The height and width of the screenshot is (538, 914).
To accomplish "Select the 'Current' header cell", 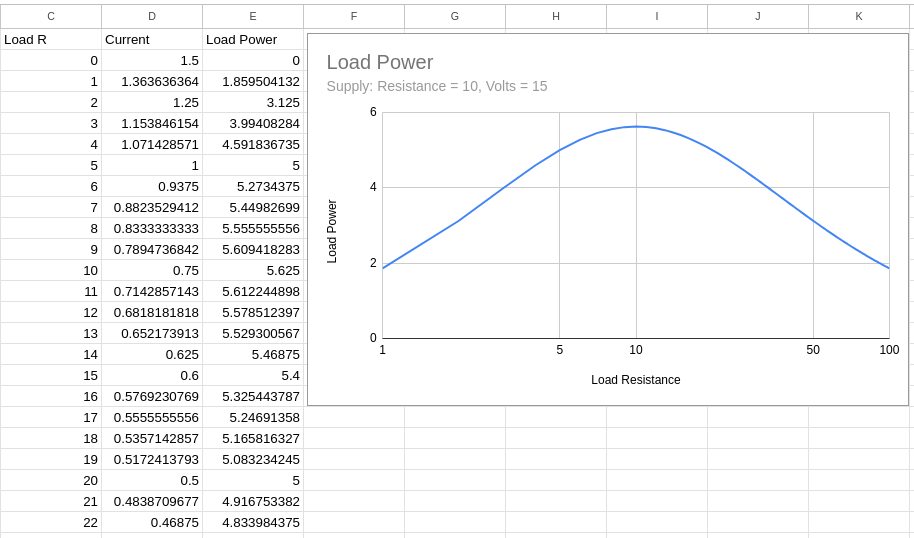I will [x=152, y=40].
